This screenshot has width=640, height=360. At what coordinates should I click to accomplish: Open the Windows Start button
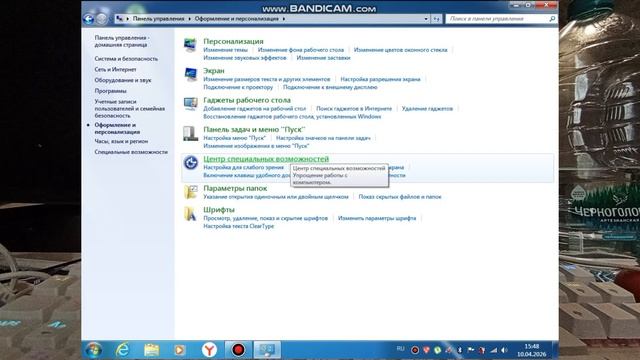point(94,350)
